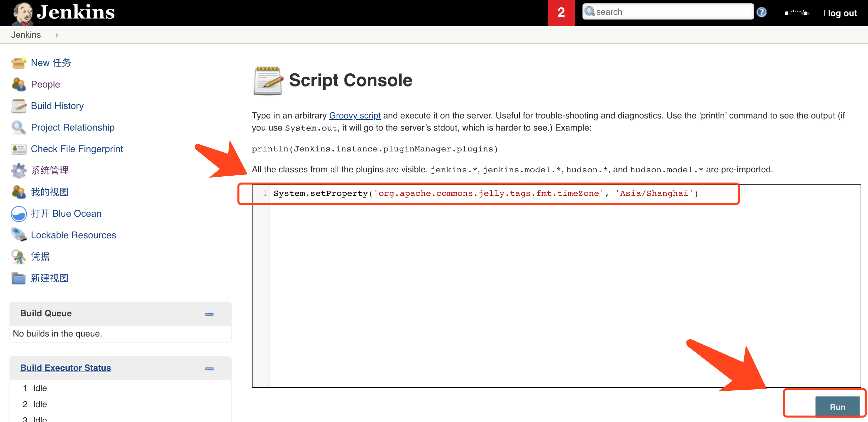Viewport: 868px width, 422px height.
Task: Click the Build Queue panel title
Action: [x=46, y=313]
